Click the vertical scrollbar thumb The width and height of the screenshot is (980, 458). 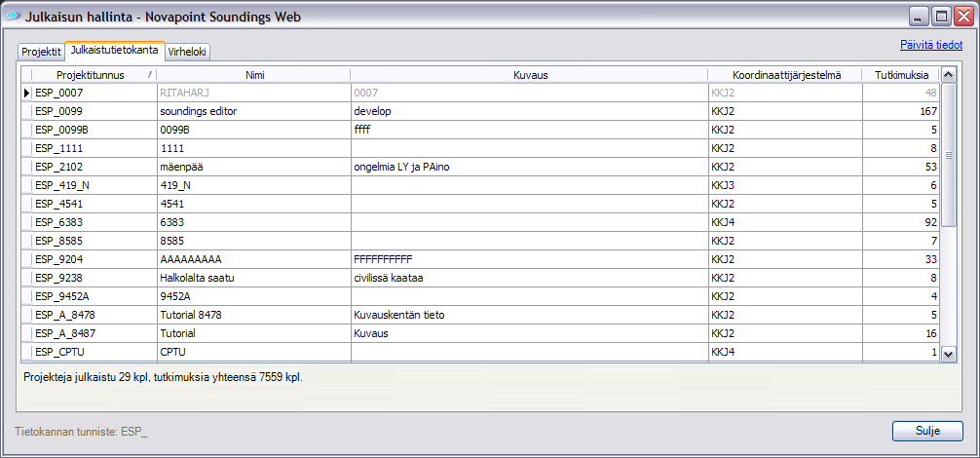pyautogui.click(x=948, y=154)
